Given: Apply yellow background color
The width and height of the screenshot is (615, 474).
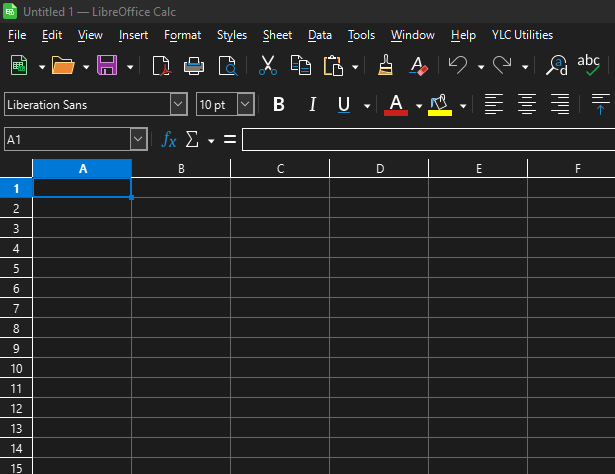Looking at the screenshot, I should click(440, 105).
